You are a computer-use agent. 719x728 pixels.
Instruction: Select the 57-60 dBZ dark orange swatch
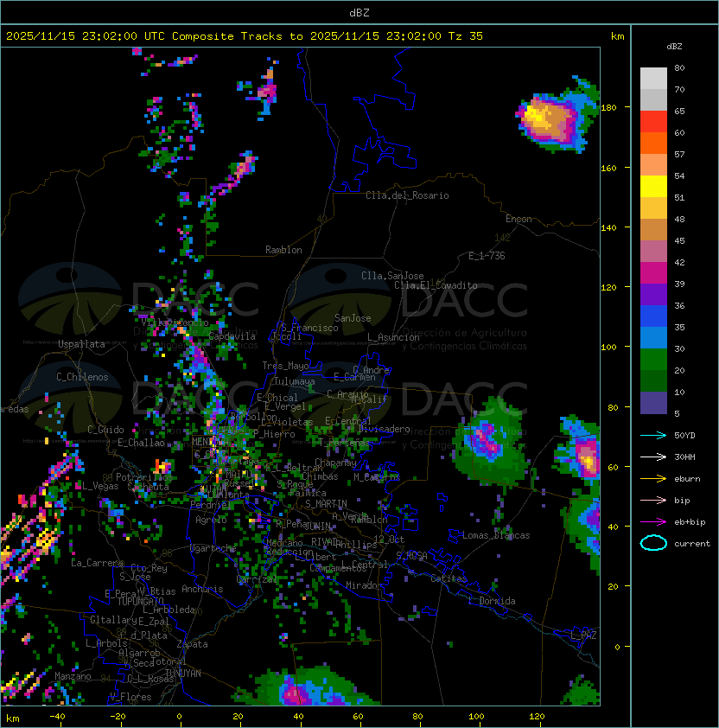coord(653,143)
